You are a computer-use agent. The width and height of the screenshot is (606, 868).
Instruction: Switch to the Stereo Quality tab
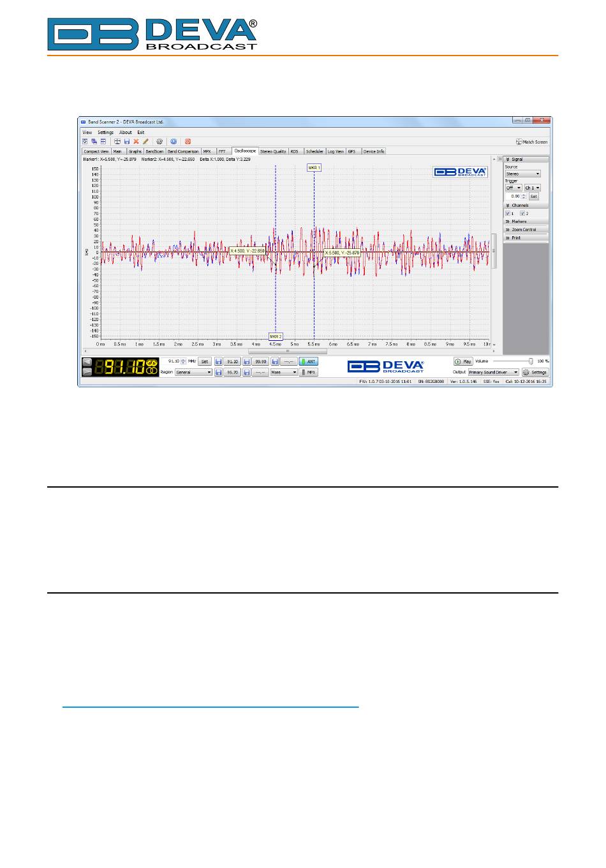pos(273,151)
